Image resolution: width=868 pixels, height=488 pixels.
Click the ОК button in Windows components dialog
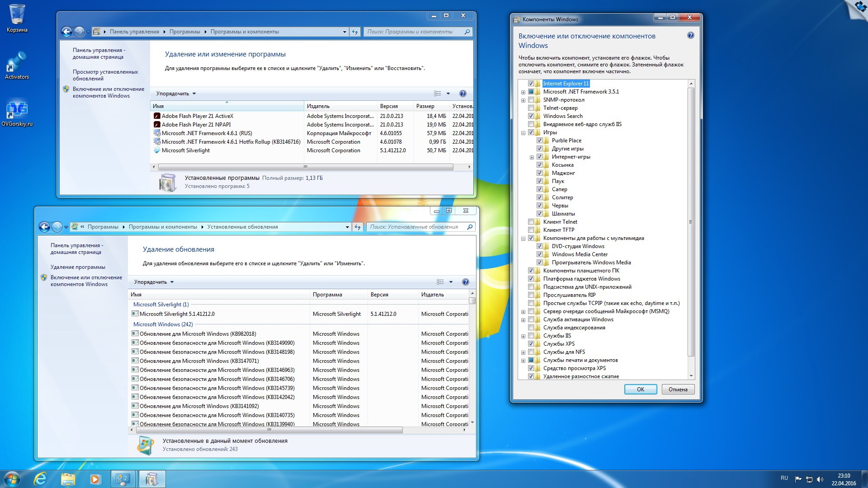point(640,389)
